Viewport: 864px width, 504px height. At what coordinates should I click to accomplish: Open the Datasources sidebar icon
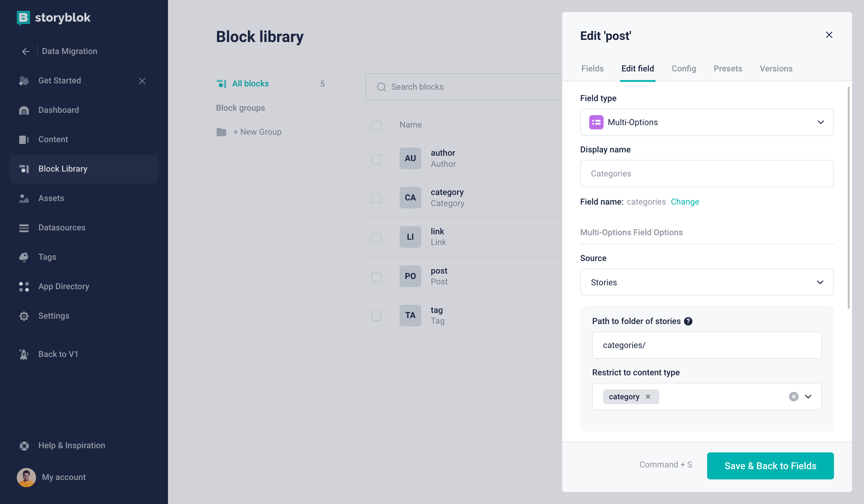[x=24, y=228]
